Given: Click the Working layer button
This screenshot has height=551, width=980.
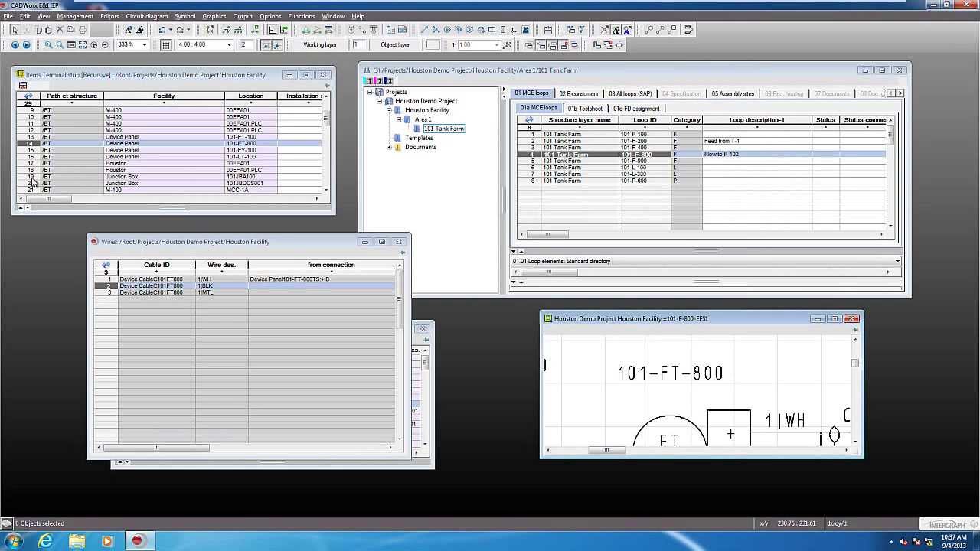Looking at the screenshot, I should [320, 44].
